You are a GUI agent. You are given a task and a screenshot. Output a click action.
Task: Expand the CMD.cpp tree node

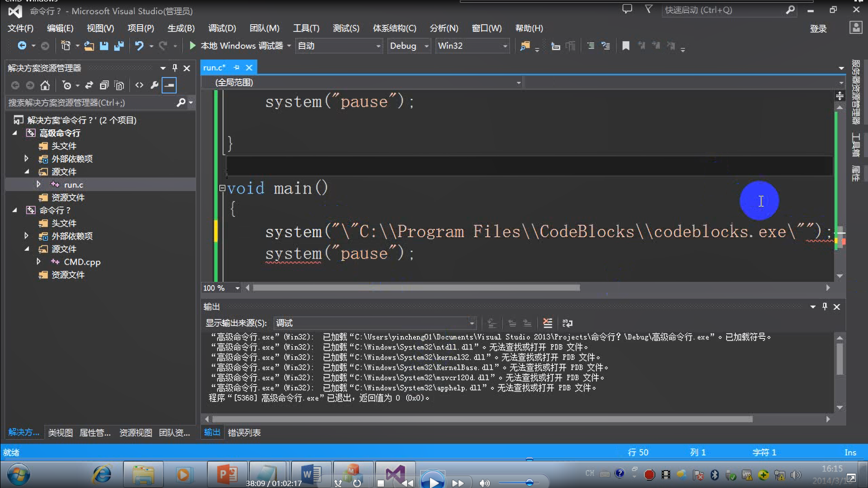click(38, 262)
